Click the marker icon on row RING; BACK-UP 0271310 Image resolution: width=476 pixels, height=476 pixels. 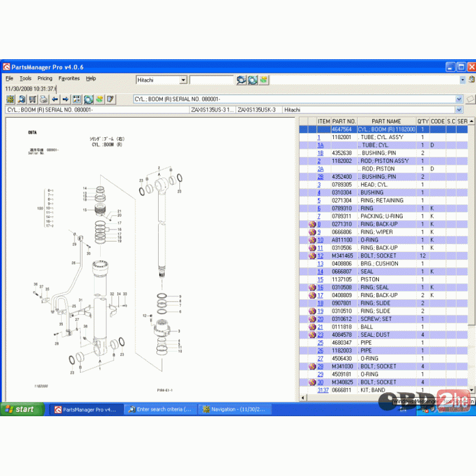coord(312,225)
